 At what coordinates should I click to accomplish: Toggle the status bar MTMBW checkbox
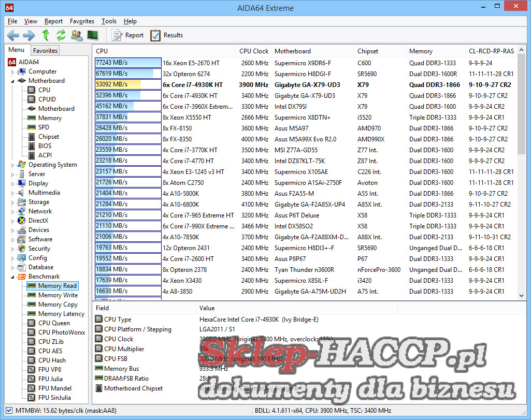point(9,411)
